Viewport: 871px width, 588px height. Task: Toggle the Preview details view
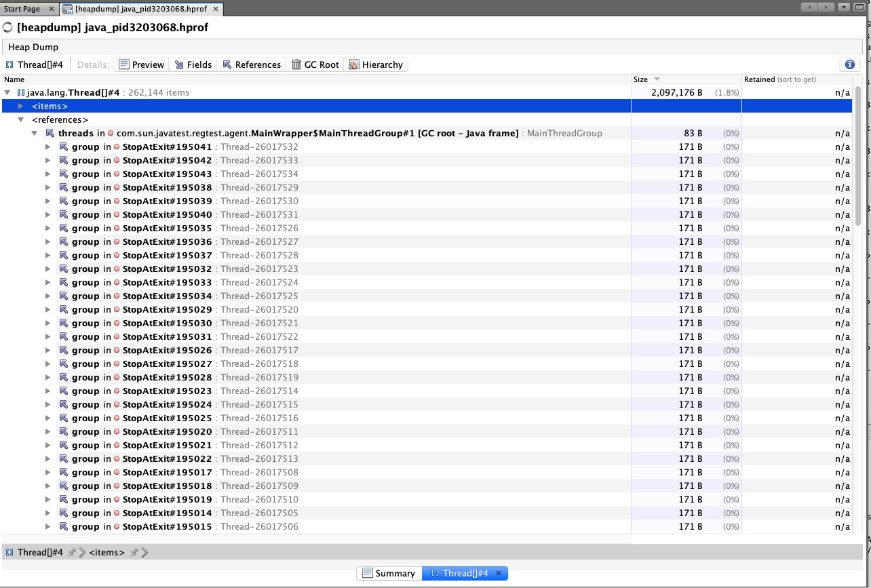[x=141, y=64]
